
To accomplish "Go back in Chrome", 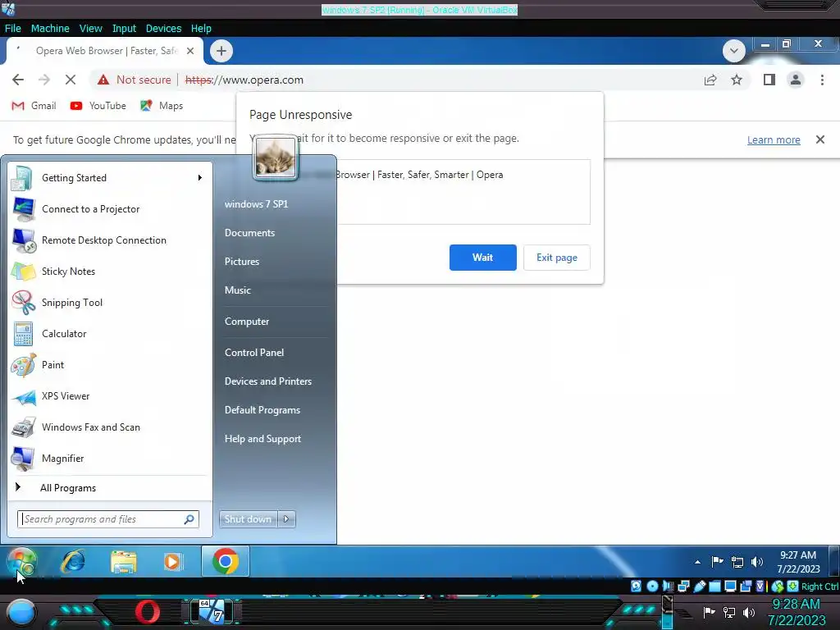I will point(18,80).
